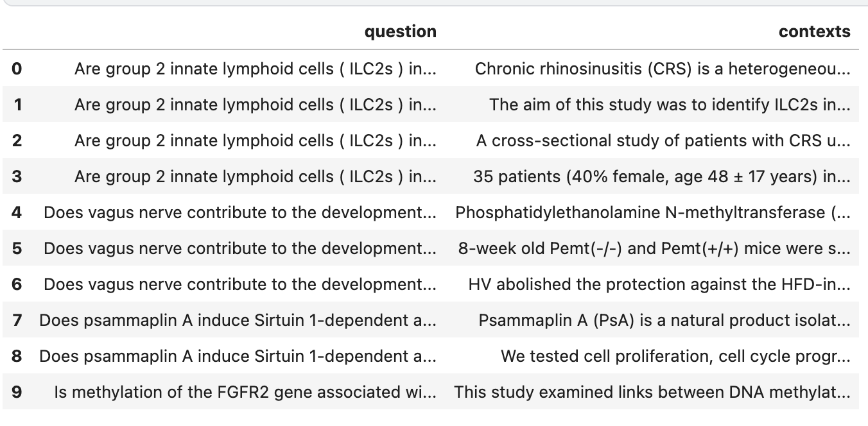The width and height of the screenshot is (868, 426).
Task: Click the "question" column header
Action: (x=400, y=31)
